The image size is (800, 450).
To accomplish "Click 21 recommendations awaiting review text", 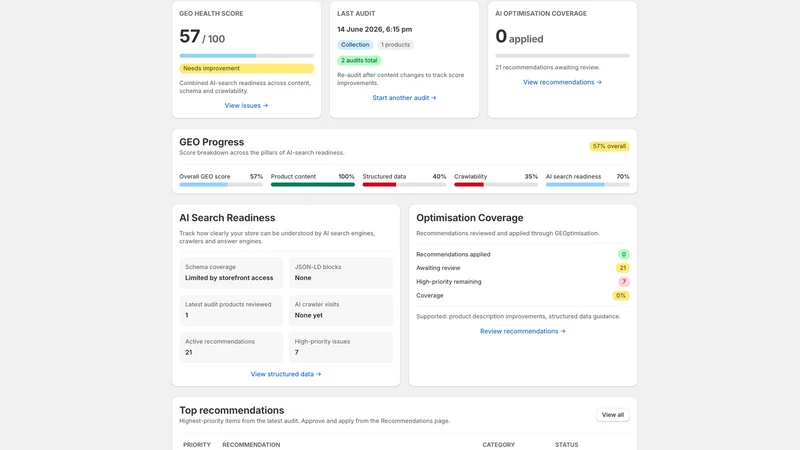I will tap(547, 67).
